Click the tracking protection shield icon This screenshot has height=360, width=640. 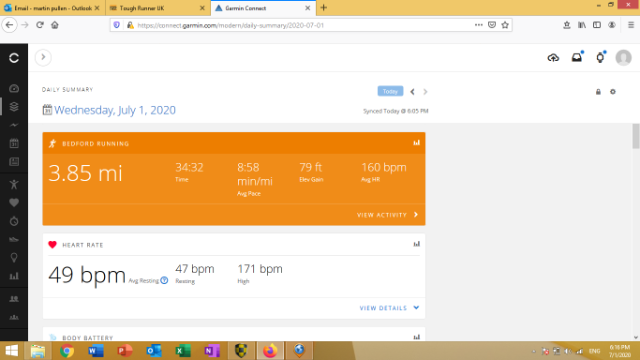tap(117, 25)
